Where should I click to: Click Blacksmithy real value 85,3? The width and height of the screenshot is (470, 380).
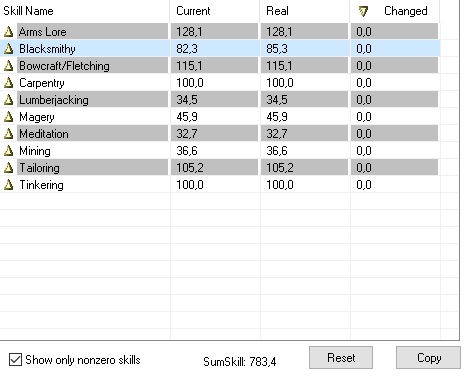tap(277, 49)
